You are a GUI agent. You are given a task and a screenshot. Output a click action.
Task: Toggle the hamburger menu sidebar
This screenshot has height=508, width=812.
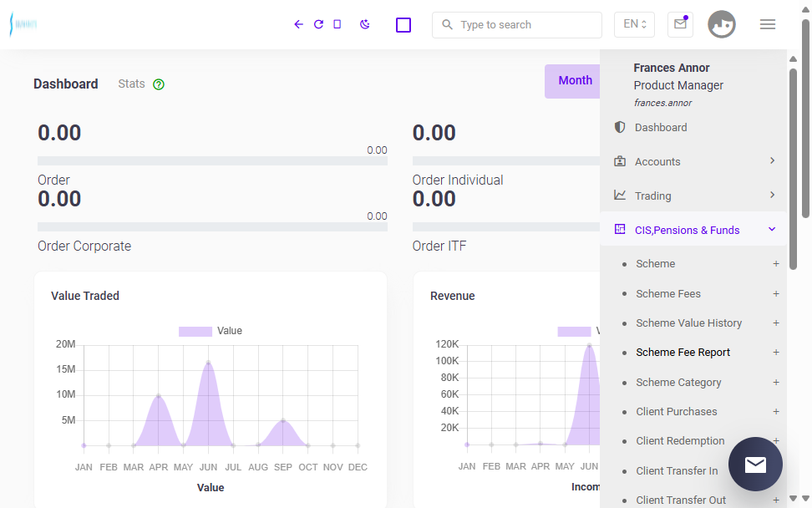pyautogui.click(x=768, y=24)
